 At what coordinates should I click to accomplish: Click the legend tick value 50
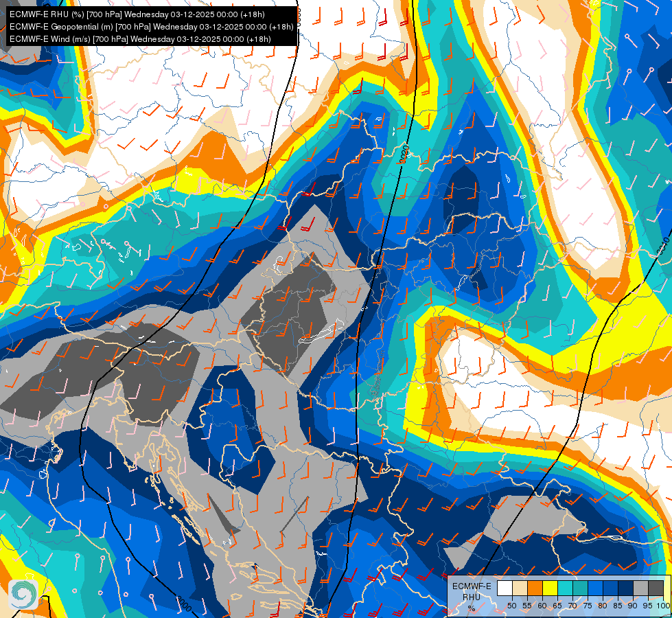(512, 606)
